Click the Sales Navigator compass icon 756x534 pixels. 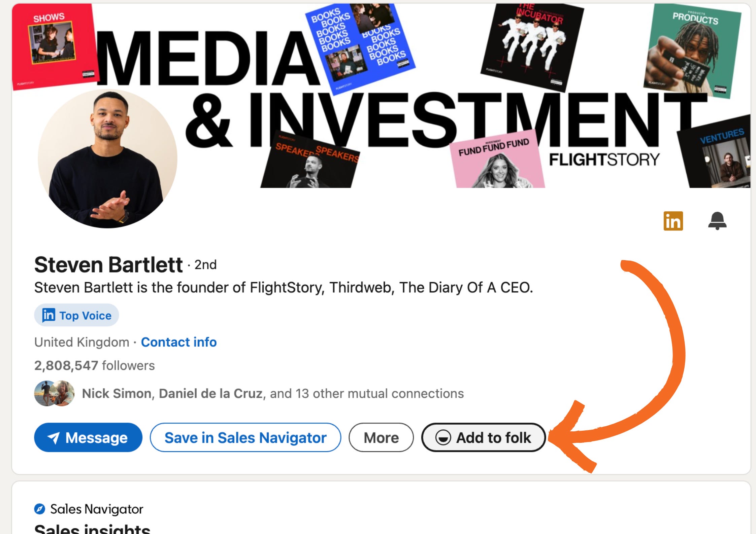pos(40,509)
